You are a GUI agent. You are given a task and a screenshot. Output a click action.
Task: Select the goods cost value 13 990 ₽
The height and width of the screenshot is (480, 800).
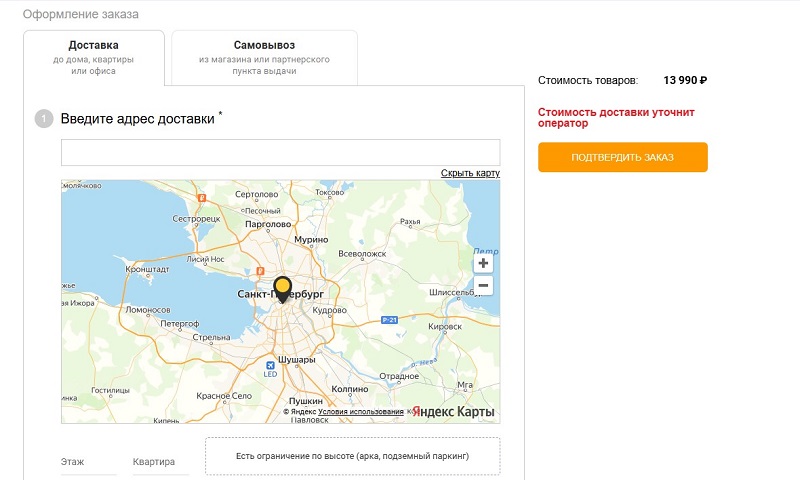point(685,80)
